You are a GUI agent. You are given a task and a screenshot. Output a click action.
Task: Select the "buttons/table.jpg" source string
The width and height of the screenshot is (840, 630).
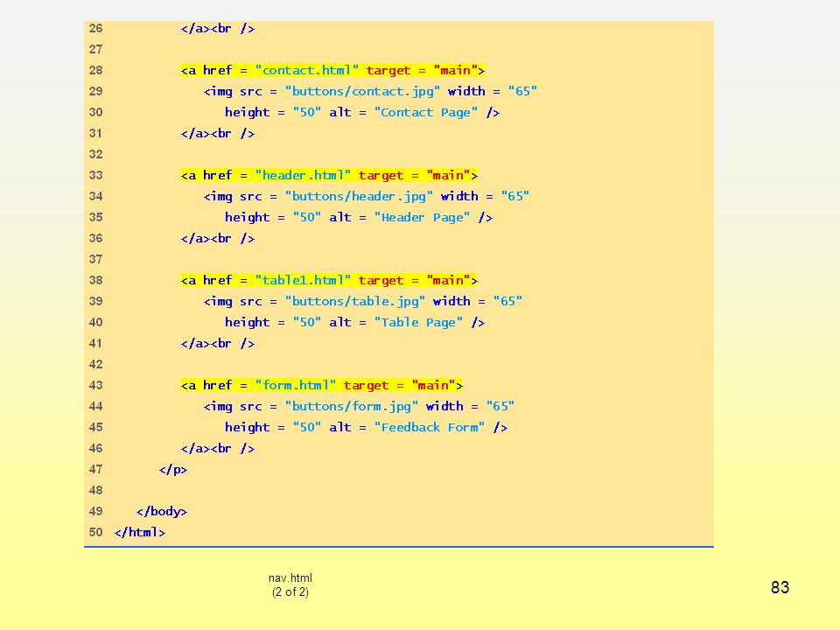pyautogui.click(x=354, y=301)
